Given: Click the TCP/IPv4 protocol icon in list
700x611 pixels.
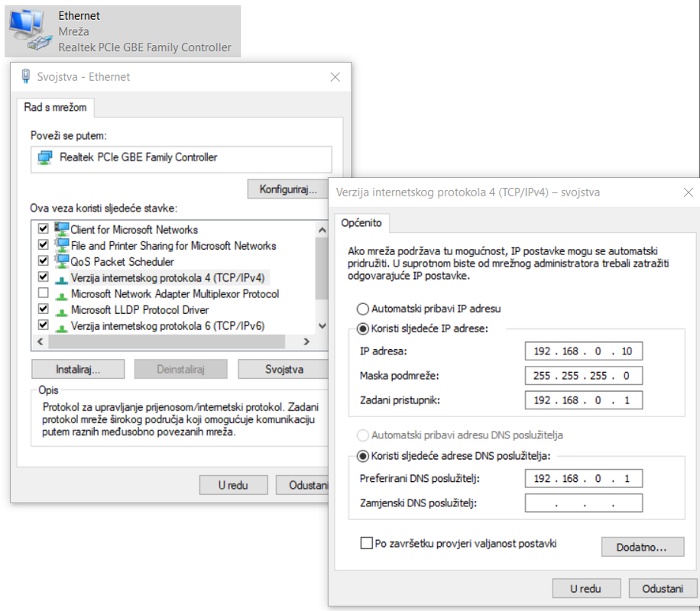Looking at the screenshot, I should (61, 280).
